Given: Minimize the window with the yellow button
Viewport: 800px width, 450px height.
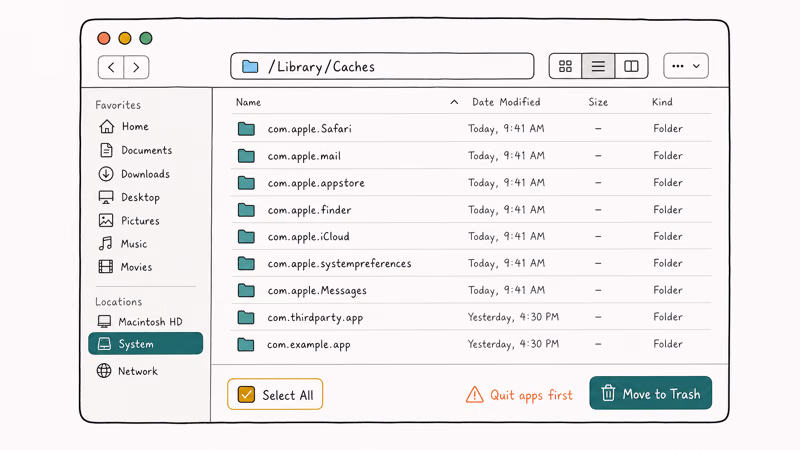Looking at the screenshot, I should [x=125, y=38].
